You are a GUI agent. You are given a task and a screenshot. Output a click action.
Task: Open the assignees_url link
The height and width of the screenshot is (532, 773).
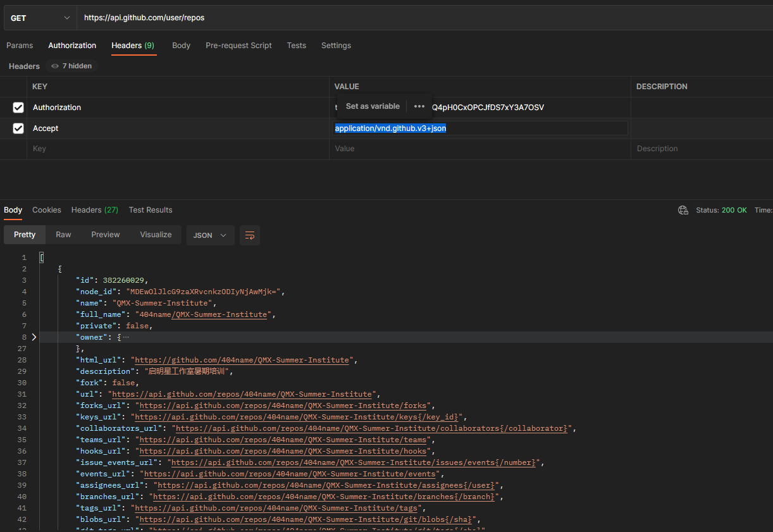point(326,485)
